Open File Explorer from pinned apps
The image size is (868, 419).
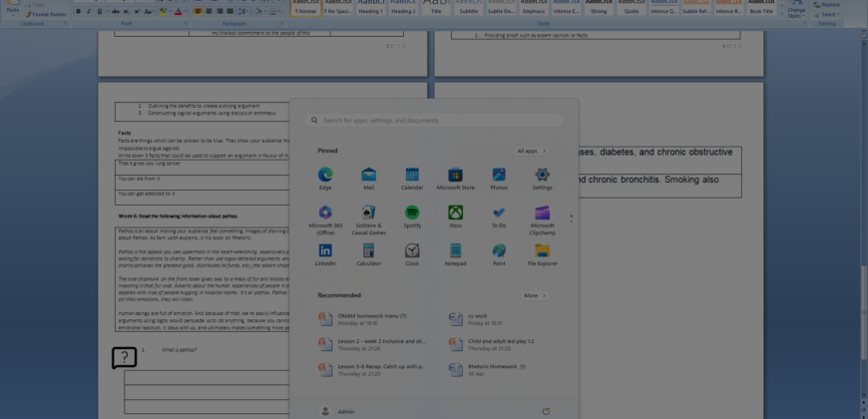coord(543,255)
